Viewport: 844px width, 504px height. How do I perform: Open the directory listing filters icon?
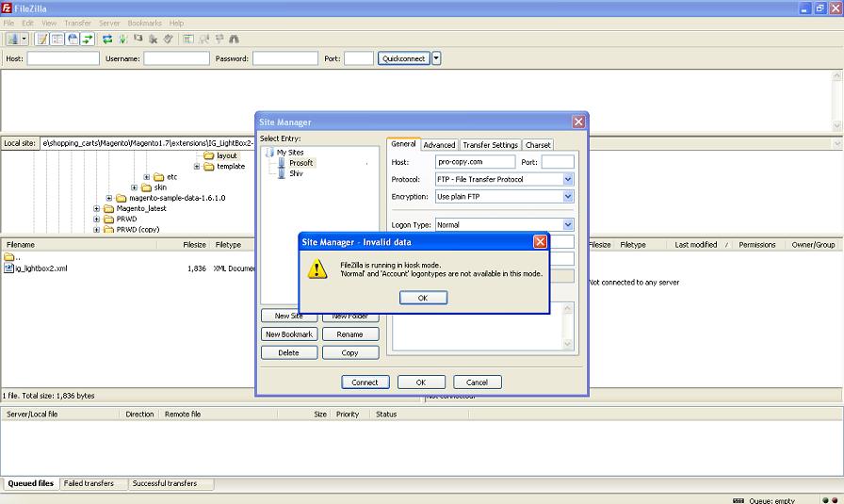pyautogui.click(x=187, y=39)
